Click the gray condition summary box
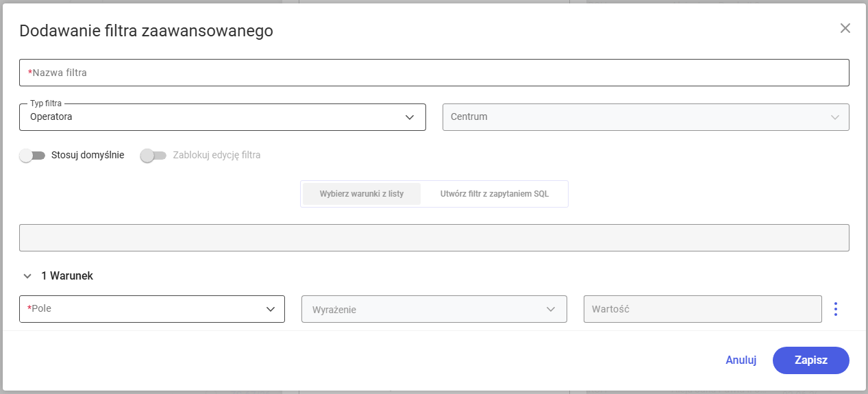The height and width of the screenshot is (394, 868). point(434,238)
